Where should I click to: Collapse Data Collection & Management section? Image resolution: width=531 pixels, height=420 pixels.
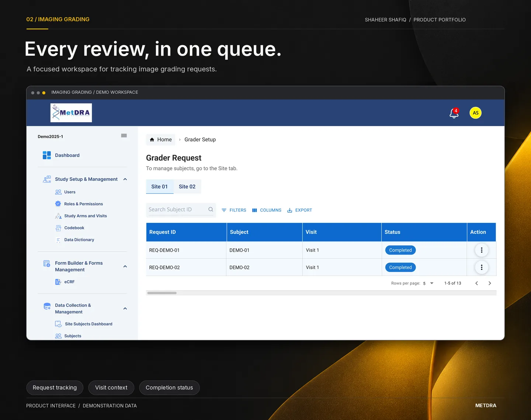(125, 309)
